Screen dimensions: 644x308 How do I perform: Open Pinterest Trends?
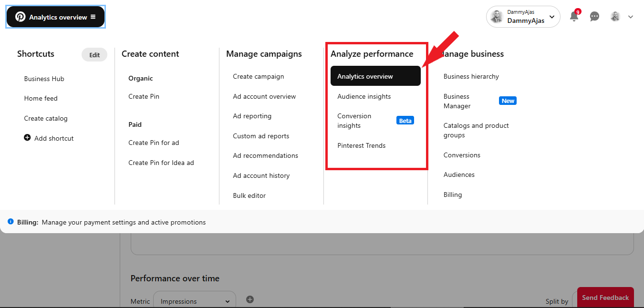point(362,145)
